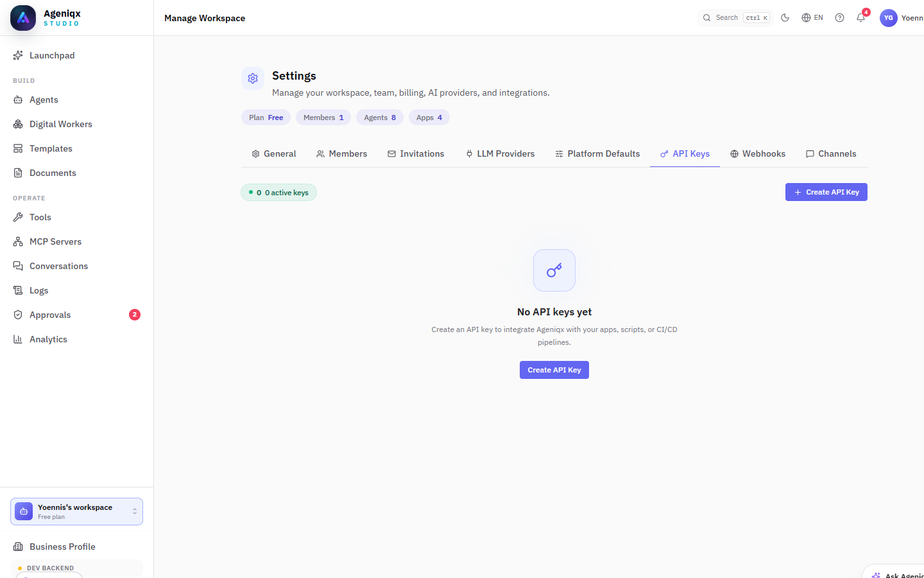Click the Ageniqx Studio logo icon
The width and height of the screenshot is (924, 578).
tap(23, 18)
